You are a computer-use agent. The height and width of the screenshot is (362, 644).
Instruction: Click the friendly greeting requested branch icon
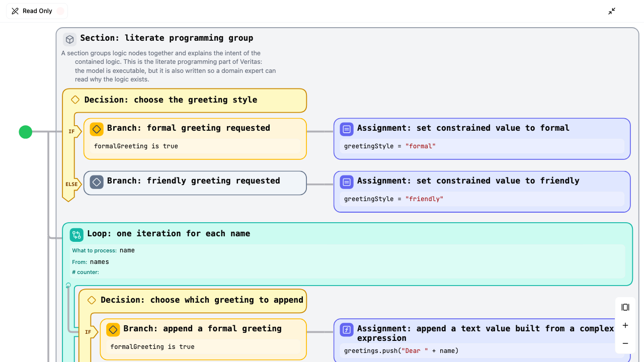pyautogui.click(x=97, y=182)
